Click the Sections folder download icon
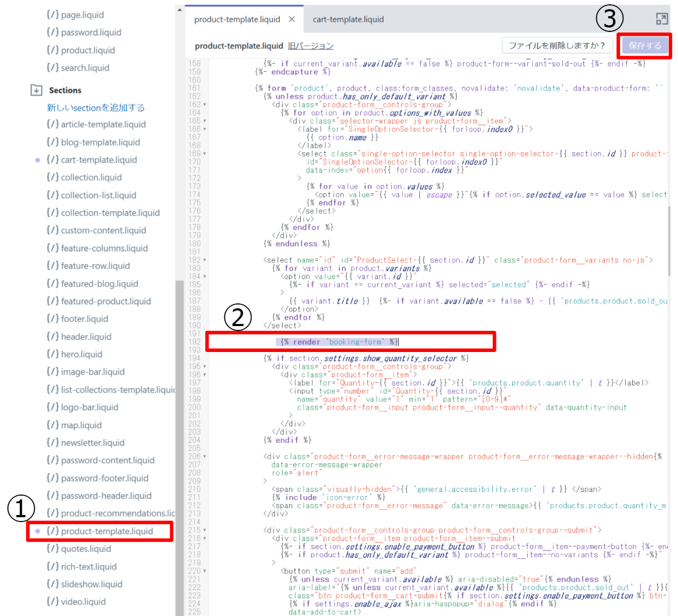Viewport: 678px width, 616px height. click(36, 90)
